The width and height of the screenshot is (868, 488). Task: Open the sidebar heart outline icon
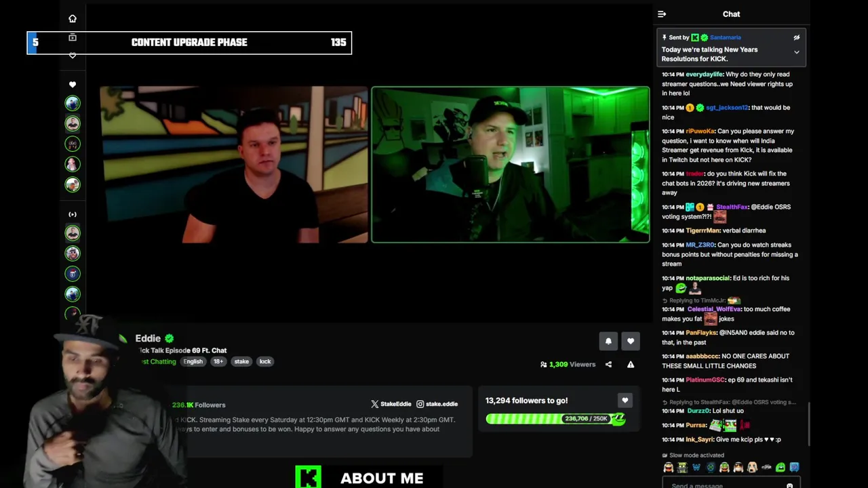73,56
